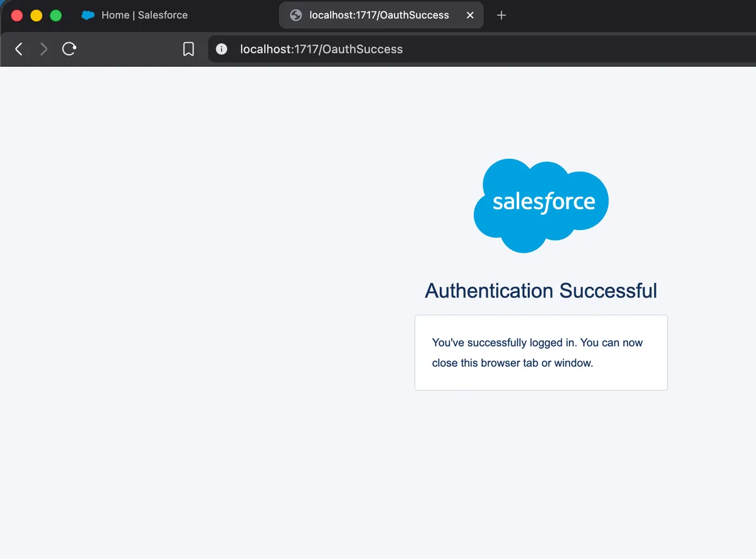This screenshot has width=756, height=559.
Task: Select the localhost:1717/OauthSuccess tab
Action: pos(381,15)
